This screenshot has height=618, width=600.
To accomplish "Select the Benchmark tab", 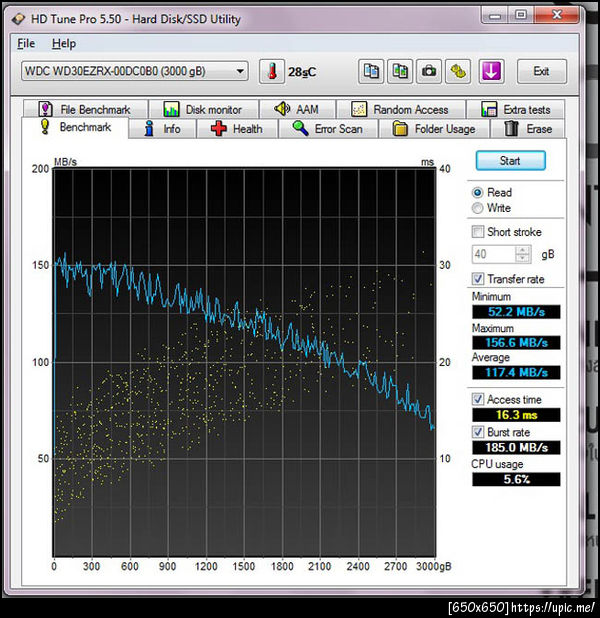I will pos(76,127).
